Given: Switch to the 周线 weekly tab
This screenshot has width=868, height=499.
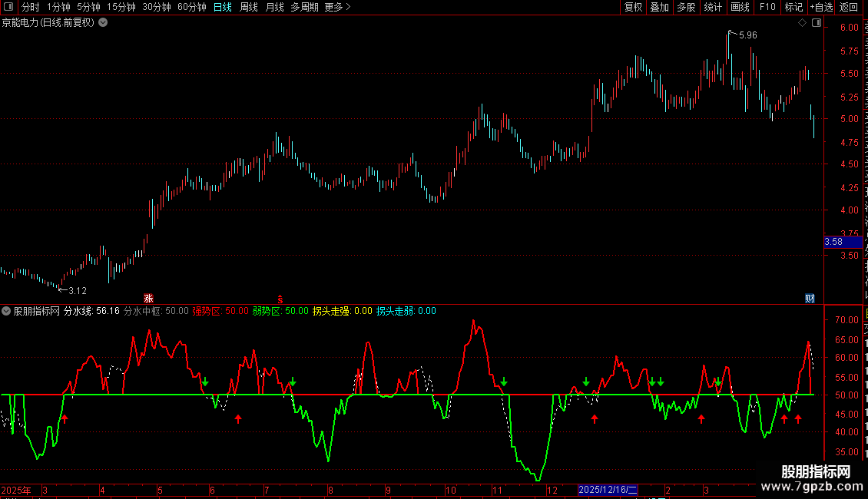Looking at the screenshot, I should [x=249, y=7].
